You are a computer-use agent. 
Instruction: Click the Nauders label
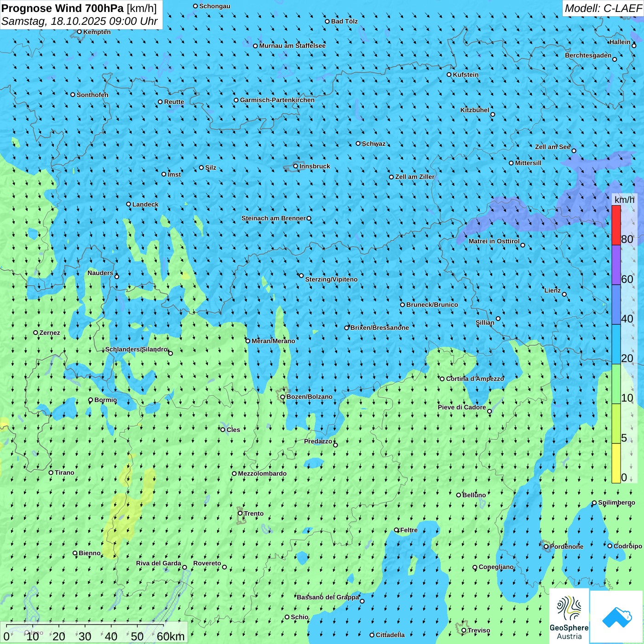pos(100,273)
